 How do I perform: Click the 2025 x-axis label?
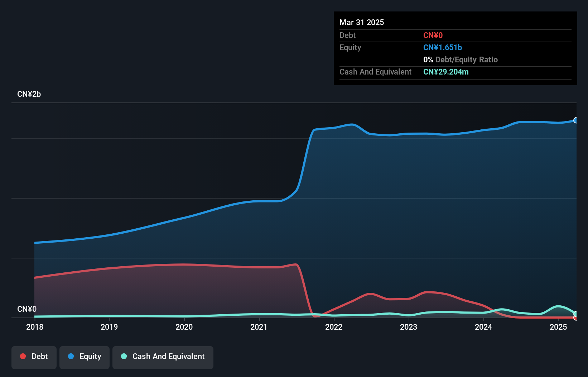pos(558,327)
